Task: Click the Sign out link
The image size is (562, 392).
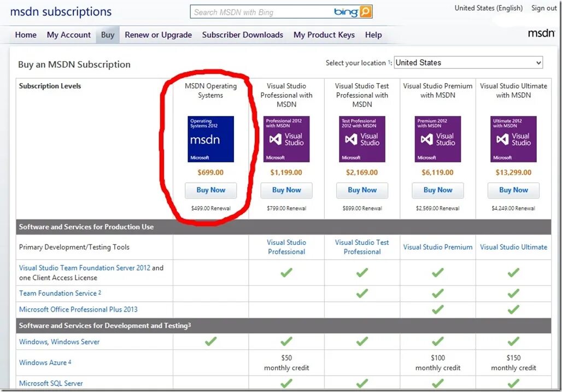Action: [543, 8]
